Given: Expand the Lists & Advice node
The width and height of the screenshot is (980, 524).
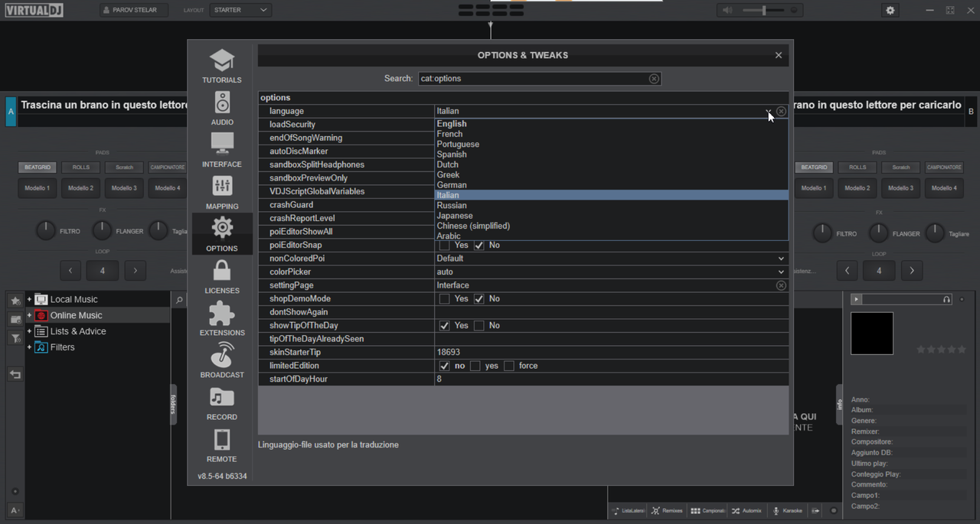Looking at the screenshot, I should point(29,331).
